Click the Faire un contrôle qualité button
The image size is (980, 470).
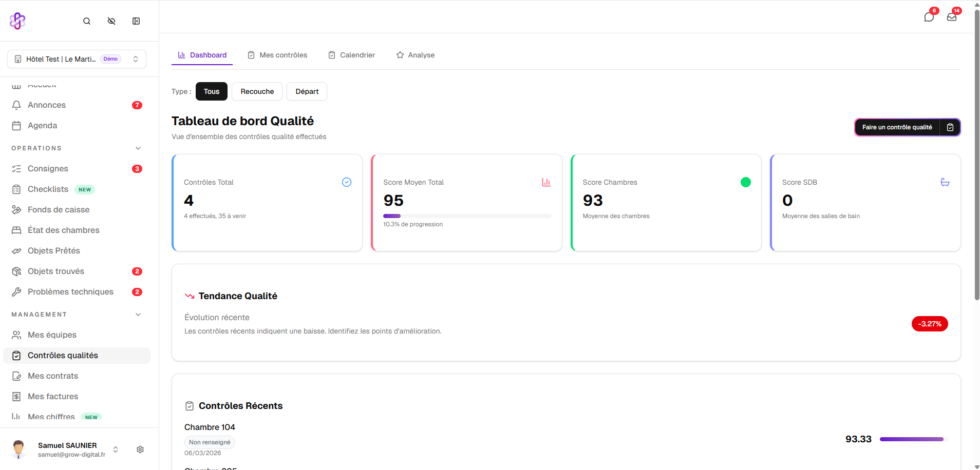click(x=897, y=127)
